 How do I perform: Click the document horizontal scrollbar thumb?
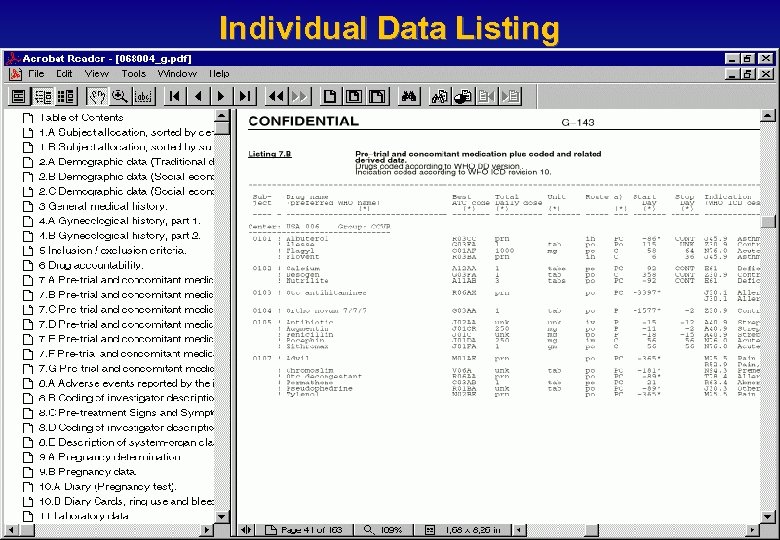pyautogui.click(x=591, y=530)
